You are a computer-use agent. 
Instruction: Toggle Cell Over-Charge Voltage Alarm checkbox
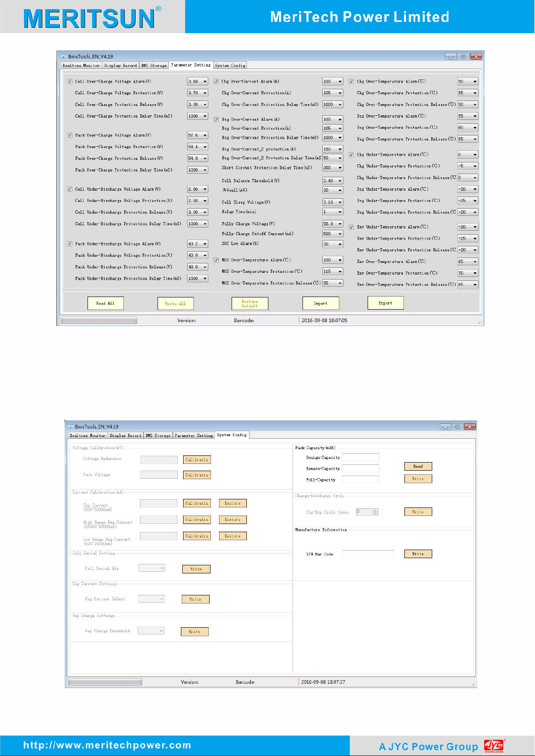click(70, 82)
